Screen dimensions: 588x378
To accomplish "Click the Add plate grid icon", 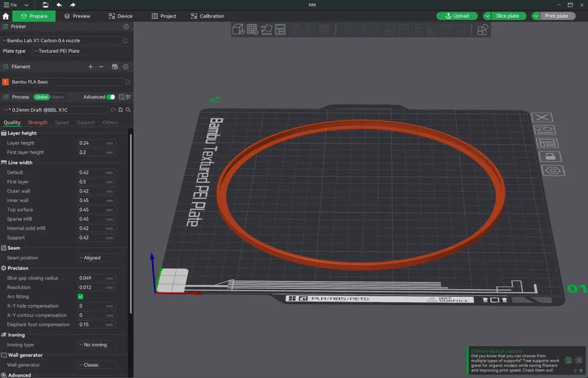I will (x=252, y=29).
